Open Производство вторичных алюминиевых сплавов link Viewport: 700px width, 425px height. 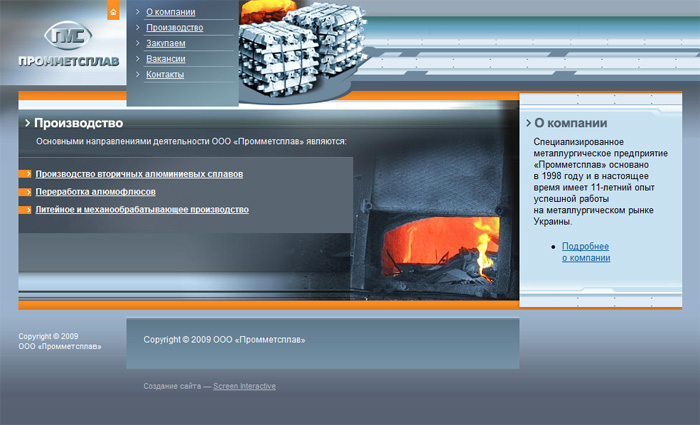click(x=139, y=174)
